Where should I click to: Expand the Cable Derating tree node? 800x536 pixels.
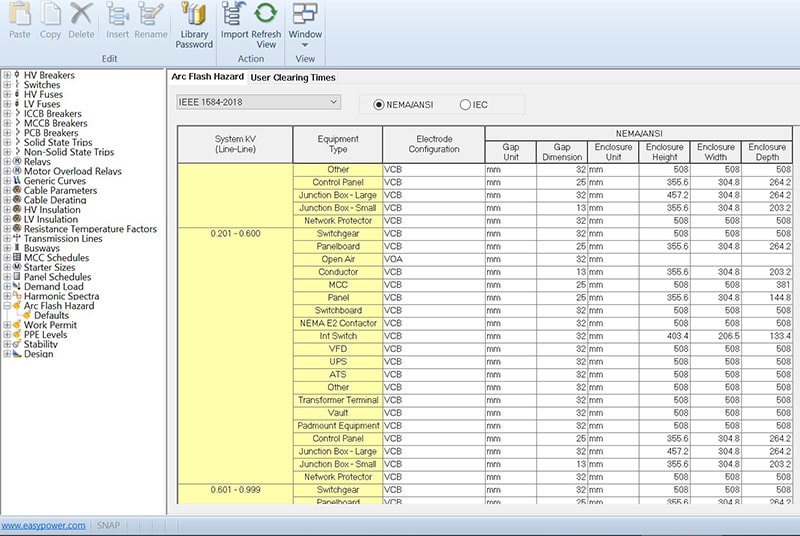point(7,200)
